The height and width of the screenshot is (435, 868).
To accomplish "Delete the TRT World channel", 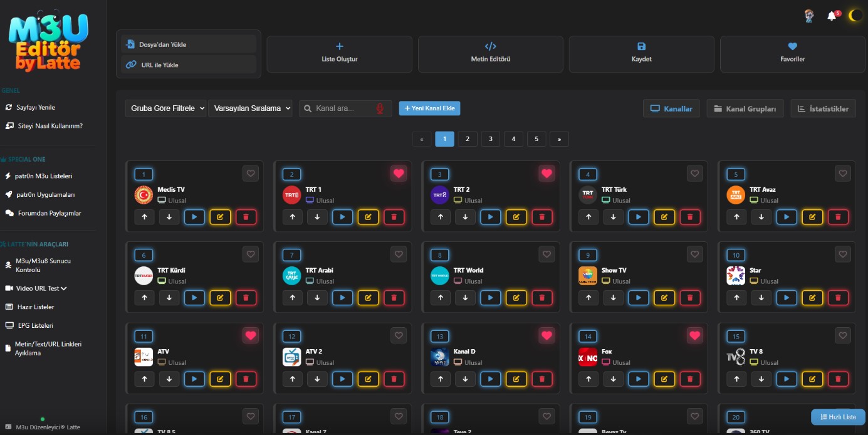I will coord(542,298).
